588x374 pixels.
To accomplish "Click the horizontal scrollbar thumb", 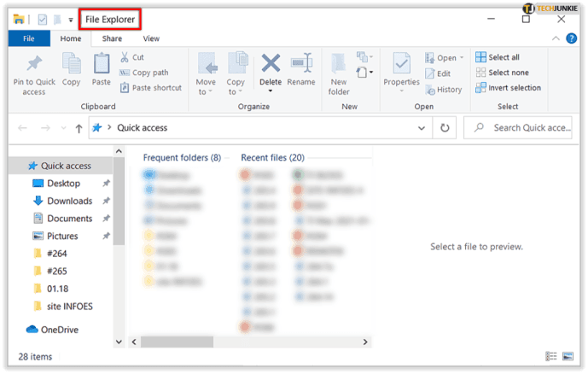I will coord(177,342).
